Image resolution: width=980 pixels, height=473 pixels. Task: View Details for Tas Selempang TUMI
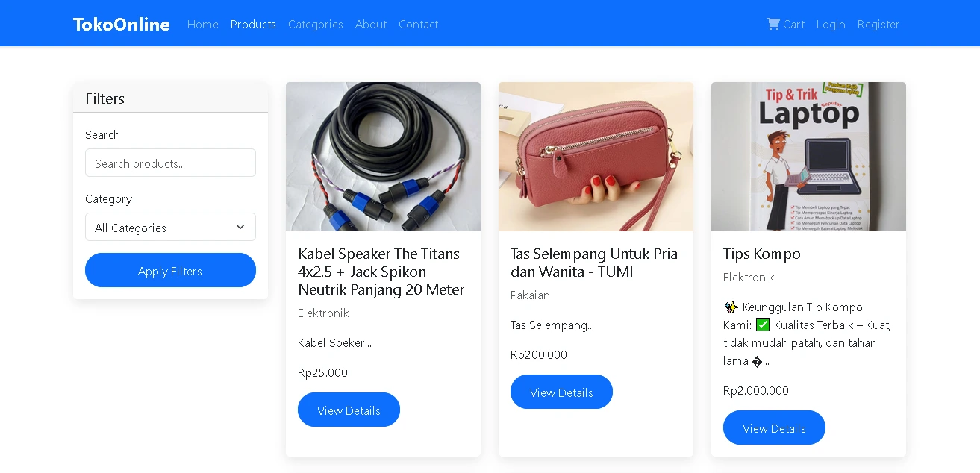pyautogui.click(x=561, y=392)
